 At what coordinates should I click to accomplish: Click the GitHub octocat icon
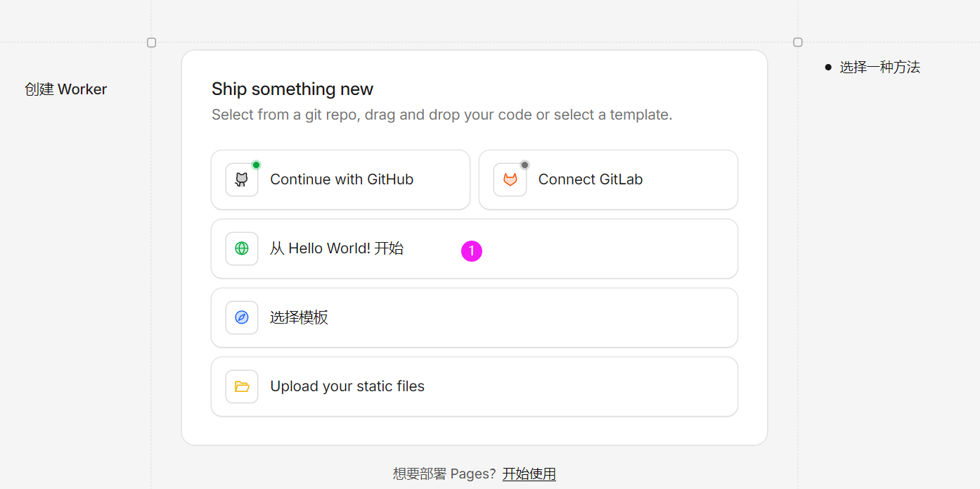242,180
